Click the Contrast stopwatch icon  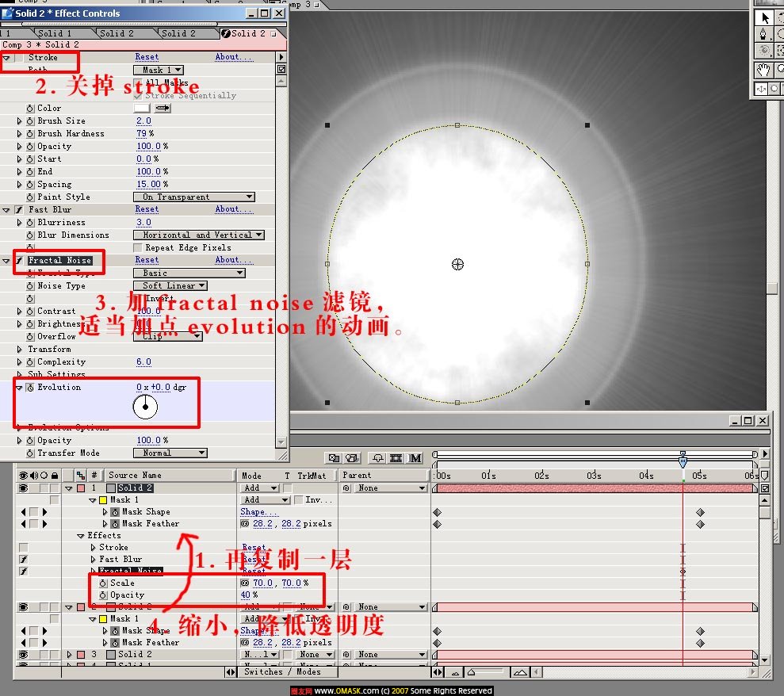point(30,312)
